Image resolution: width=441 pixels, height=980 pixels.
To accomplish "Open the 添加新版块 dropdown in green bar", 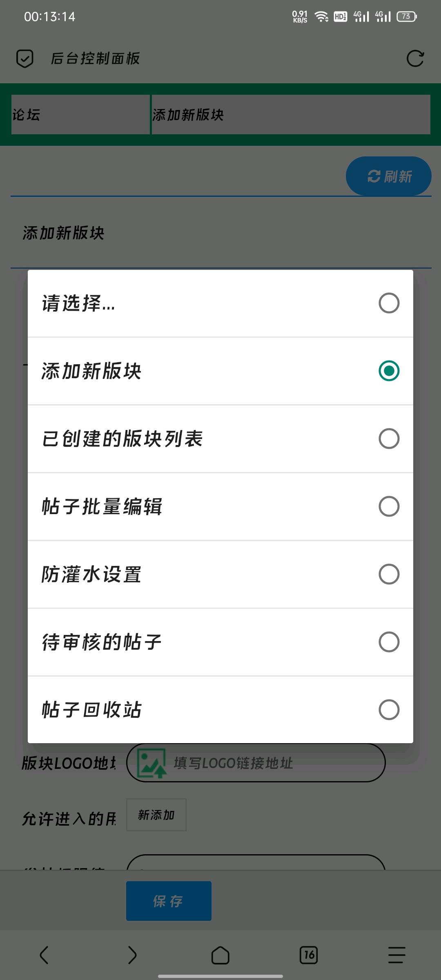I will (x=291, y=115).
